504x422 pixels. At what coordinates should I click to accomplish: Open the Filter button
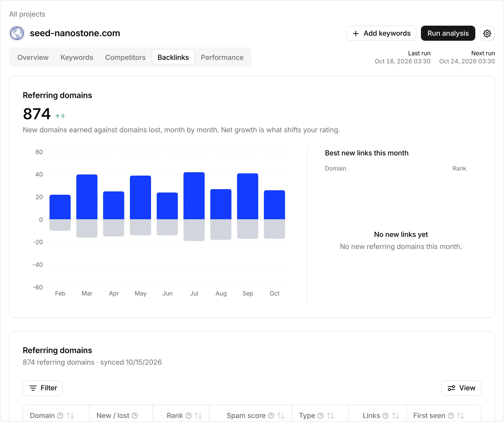pos(43,388)
